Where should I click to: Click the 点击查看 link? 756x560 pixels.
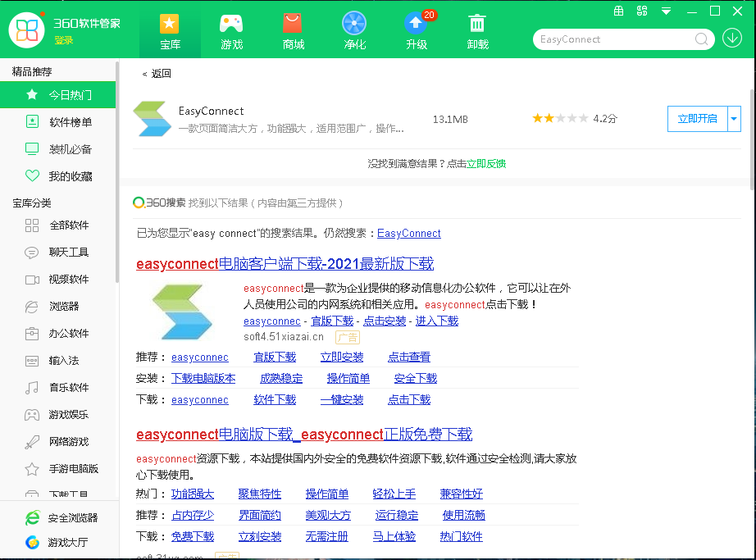[409, 357]
